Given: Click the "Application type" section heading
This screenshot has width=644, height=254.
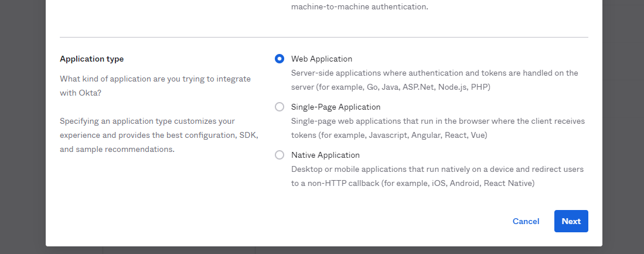Looking at the screenshot, I should click(91, 59).
